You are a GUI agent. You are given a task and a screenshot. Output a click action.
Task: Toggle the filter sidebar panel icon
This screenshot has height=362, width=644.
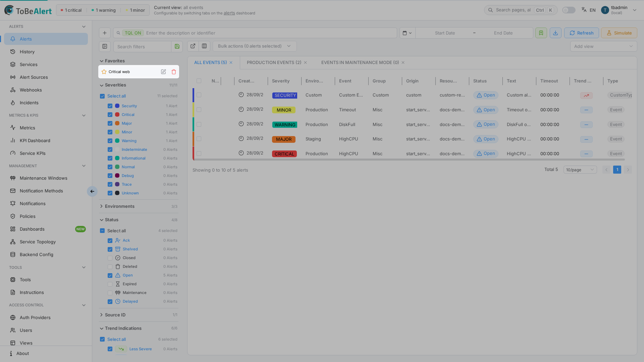click(x=105, y=46)
